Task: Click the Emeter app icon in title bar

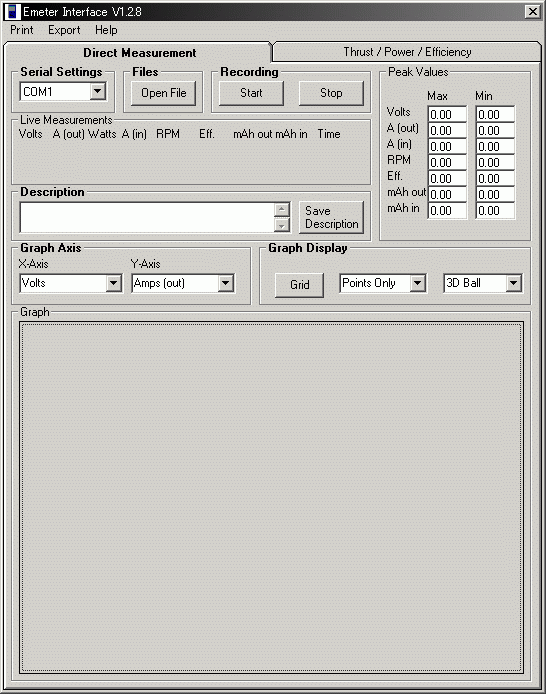Action: coord(12,12)
